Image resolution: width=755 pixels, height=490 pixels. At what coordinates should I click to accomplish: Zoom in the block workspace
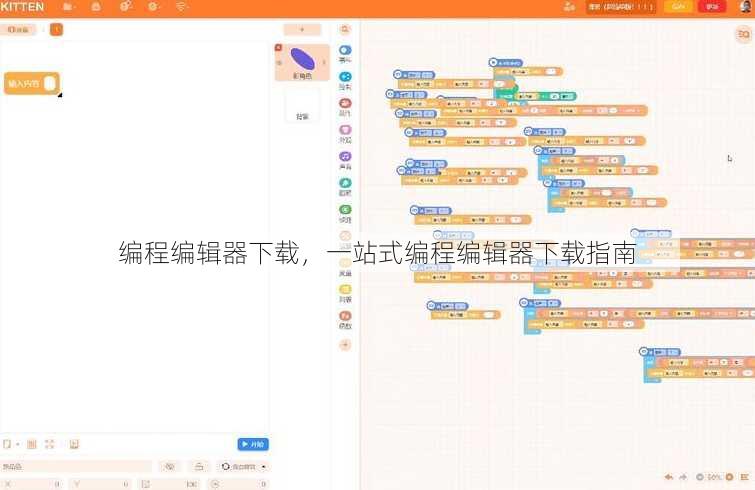click(729, 477)
